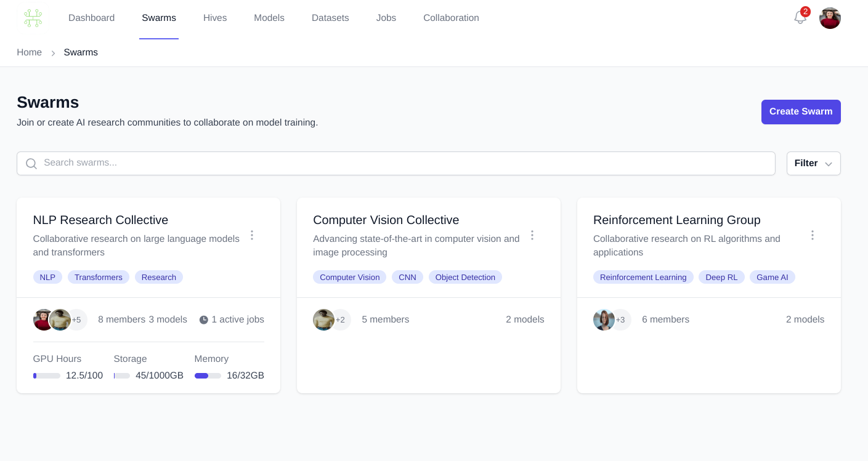Open the notifications bell

(x=800, y=18)
